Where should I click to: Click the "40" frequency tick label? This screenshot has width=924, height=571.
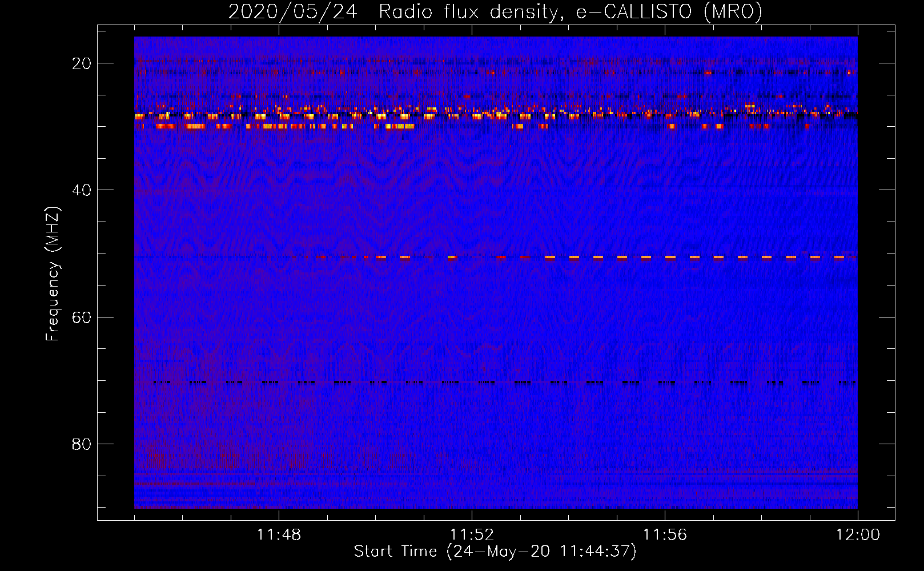pos(82,190)
